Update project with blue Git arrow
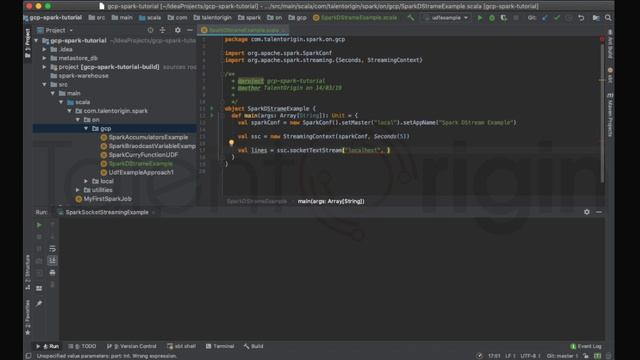The image size is (640, 360). [545, 18]
